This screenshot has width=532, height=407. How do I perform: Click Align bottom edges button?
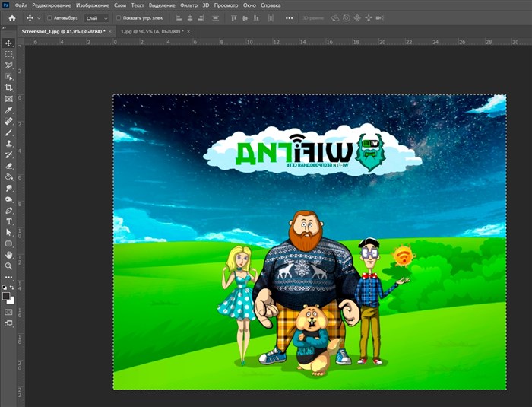point(256,18)
